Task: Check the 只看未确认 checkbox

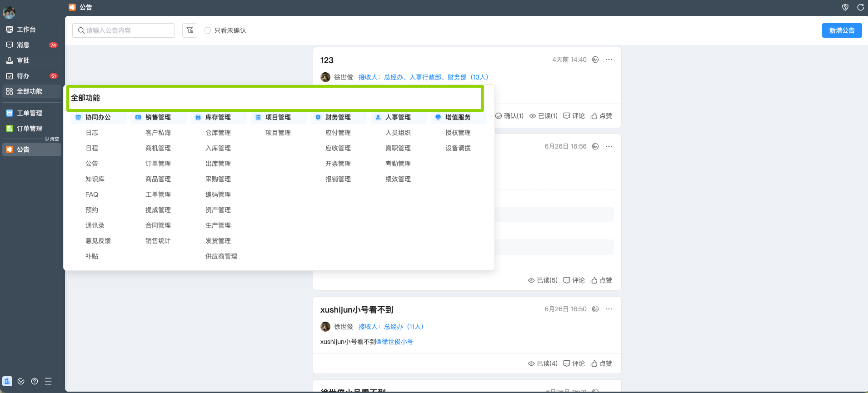Action: coord(208,30)
